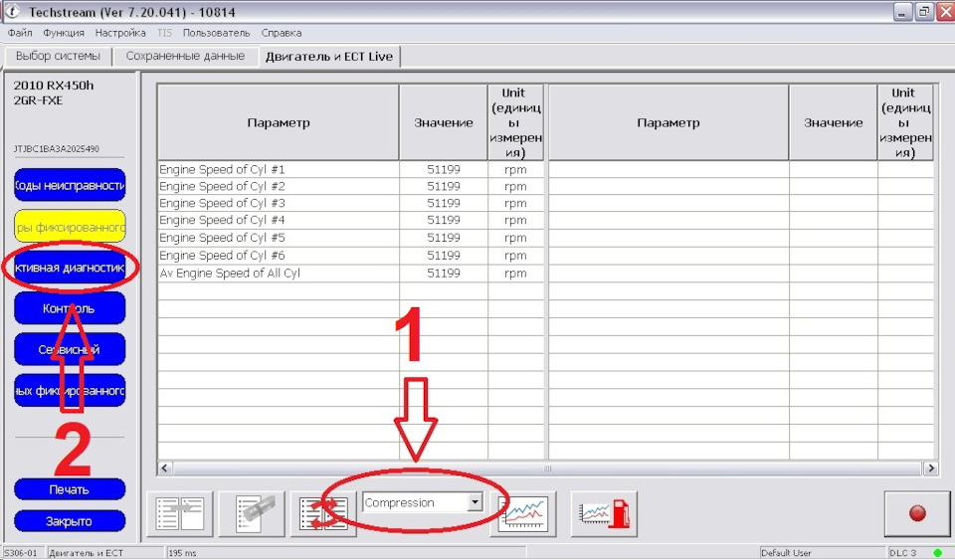Screen dimensions: 955x560
Task: Switch to Сохраненные данные tab
Action: 185,56
